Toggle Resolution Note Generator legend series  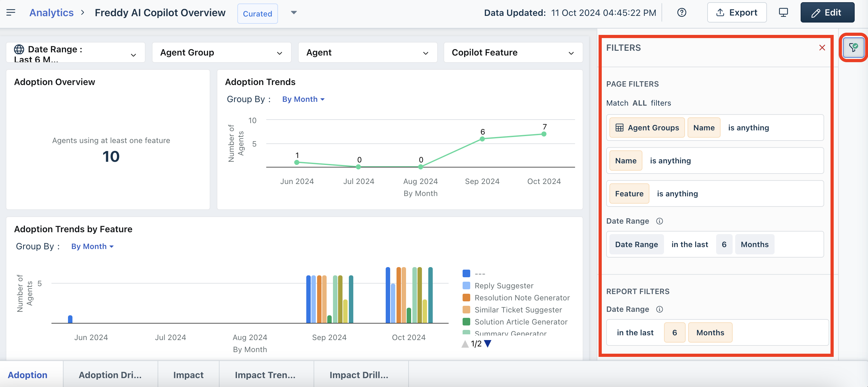point(522,298)
